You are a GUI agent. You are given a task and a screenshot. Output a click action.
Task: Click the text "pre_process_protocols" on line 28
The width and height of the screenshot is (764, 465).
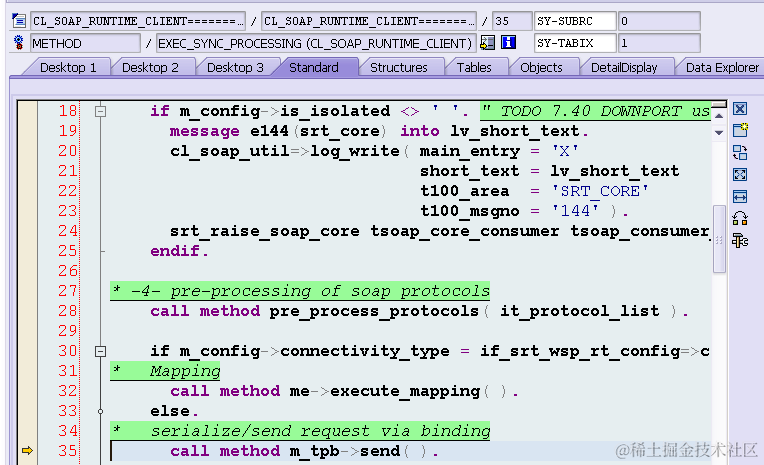374,311
